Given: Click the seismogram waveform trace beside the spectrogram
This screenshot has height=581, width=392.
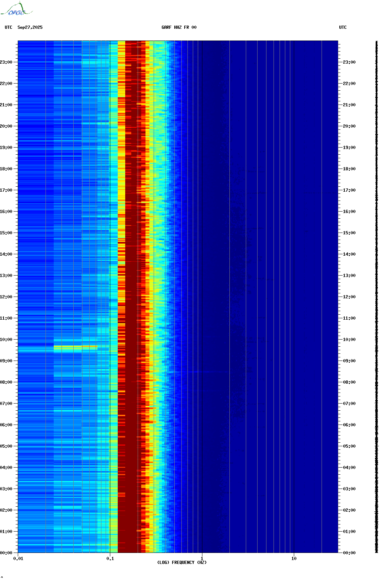Looking at the screenshot, I should point(376,297).
